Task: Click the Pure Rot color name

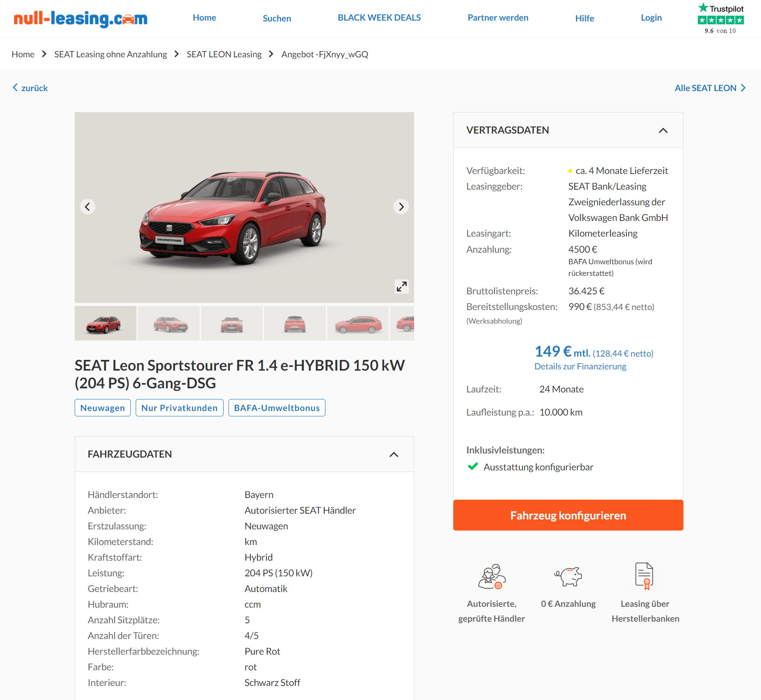Action: 262,651
